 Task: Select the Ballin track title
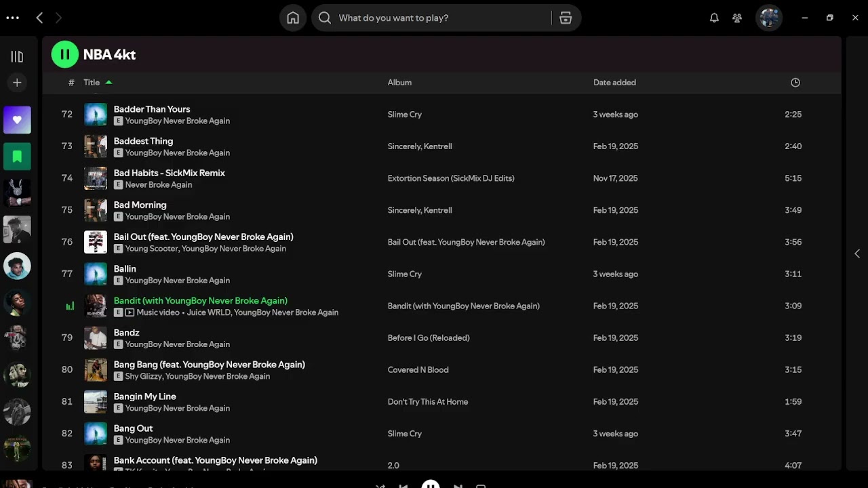(x=125, y=268)
